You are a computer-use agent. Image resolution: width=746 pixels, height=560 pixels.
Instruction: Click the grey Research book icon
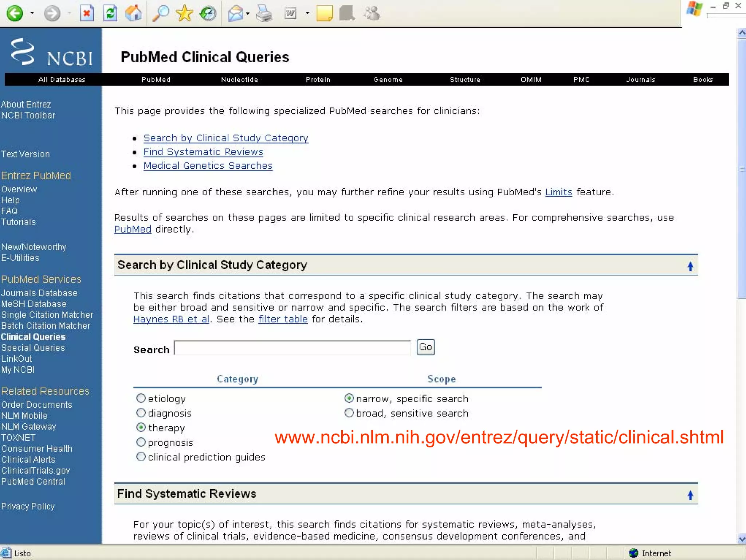[347, 13]
